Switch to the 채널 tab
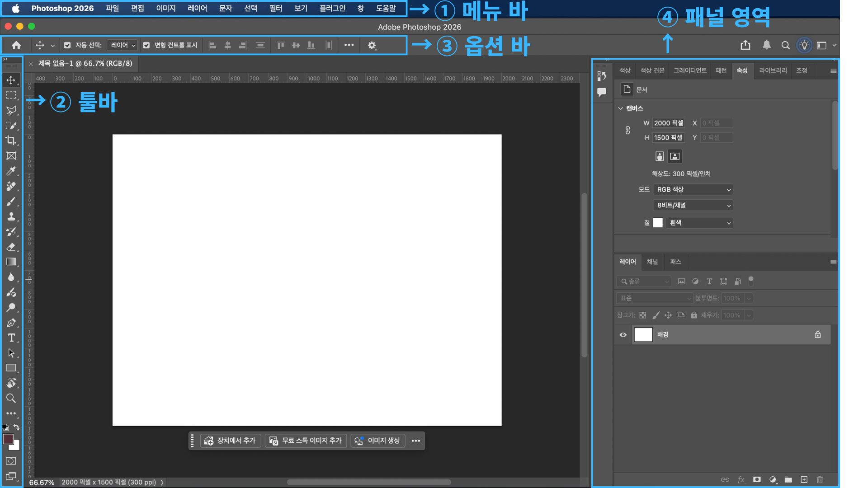 click(652, 262)
